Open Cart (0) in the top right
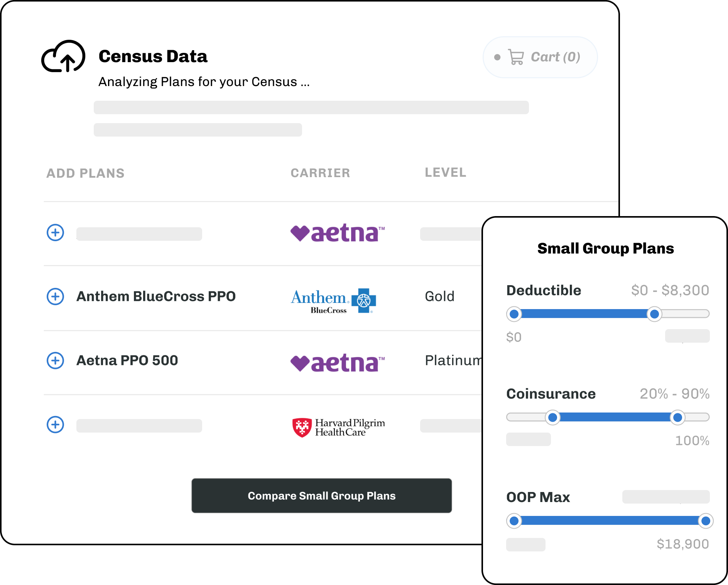 pos(540,57)
